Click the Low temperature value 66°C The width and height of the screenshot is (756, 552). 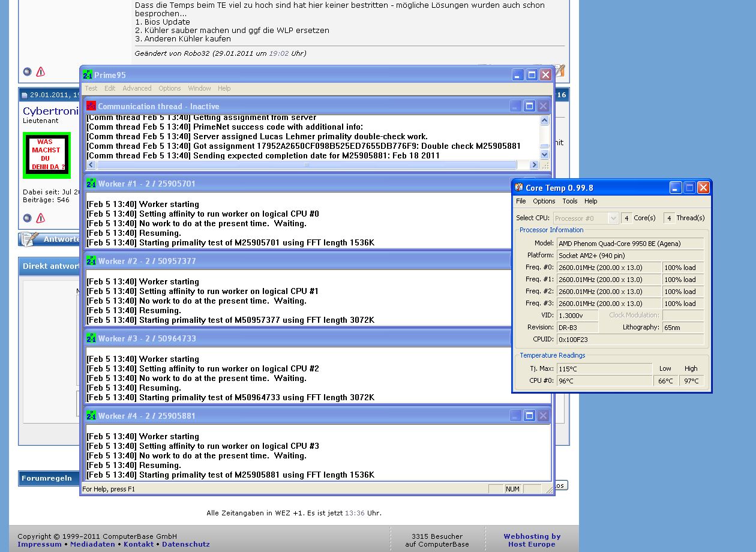pos(665,381)
